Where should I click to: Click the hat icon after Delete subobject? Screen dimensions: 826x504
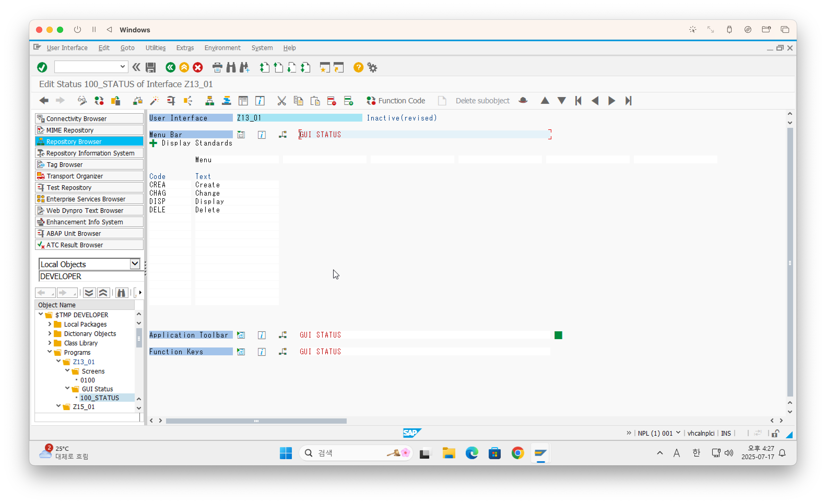523,100
